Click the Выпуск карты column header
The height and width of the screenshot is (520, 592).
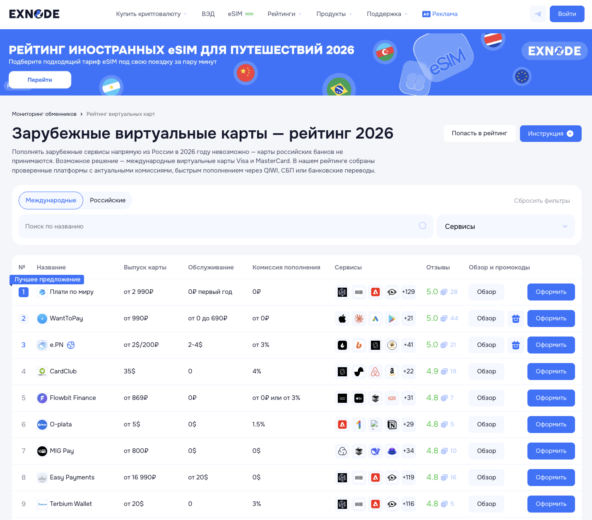(x=145, y=267)
